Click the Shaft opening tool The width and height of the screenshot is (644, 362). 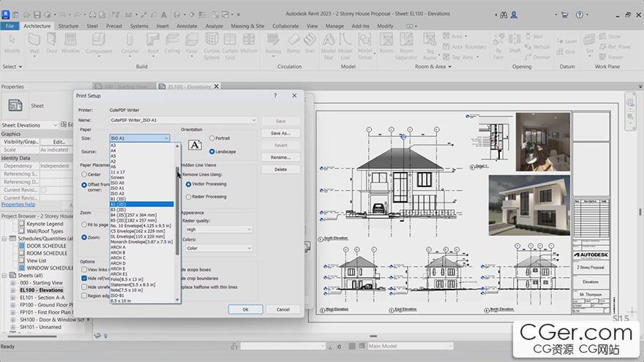(514, 43)
